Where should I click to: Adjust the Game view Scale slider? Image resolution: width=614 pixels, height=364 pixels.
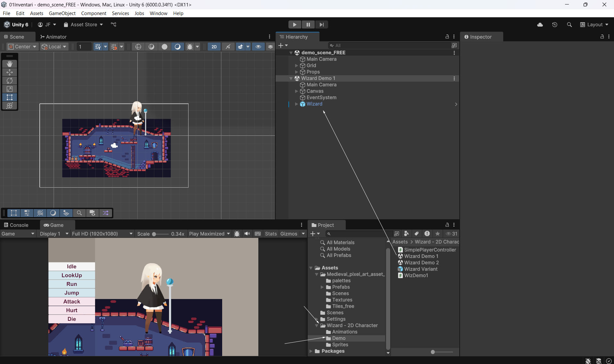tap(154, 234)
